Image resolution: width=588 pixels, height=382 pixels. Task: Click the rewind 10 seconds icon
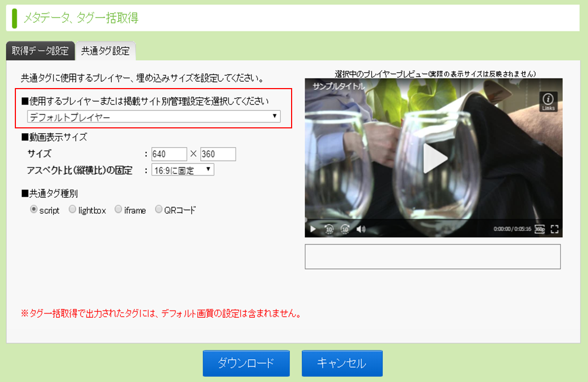[329, 229]
